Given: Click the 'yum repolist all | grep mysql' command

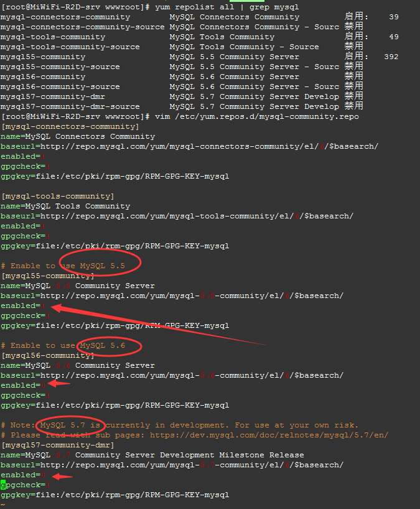Looking at the screenshot, I should click(x=227, y=7).
